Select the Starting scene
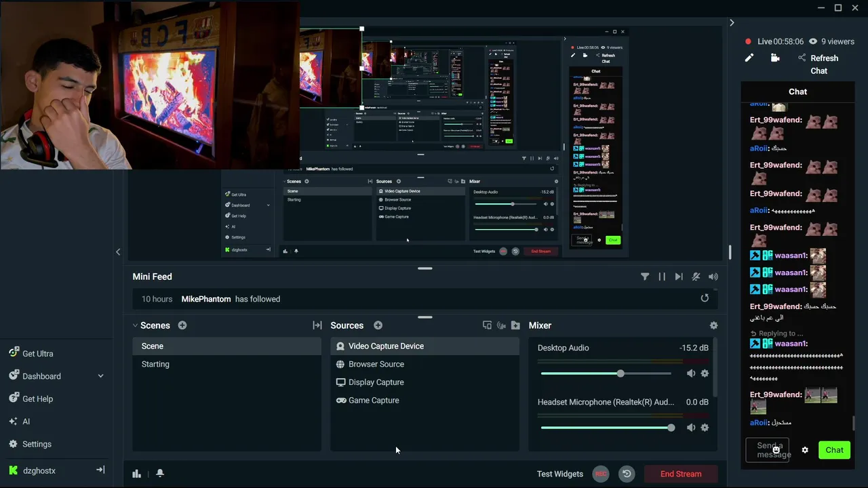 pyautogui.click(x=226, y=364)
